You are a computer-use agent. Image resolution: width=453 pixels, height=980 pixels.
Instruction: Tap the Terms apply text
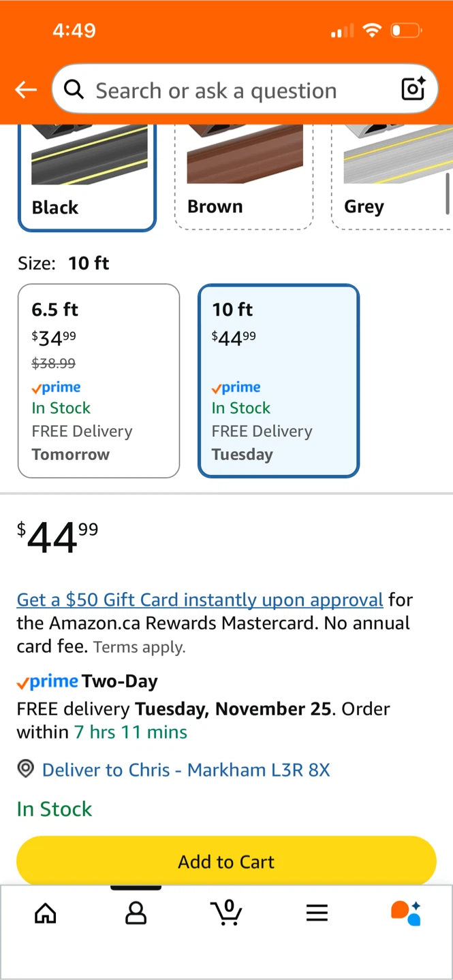coord(139,647)
